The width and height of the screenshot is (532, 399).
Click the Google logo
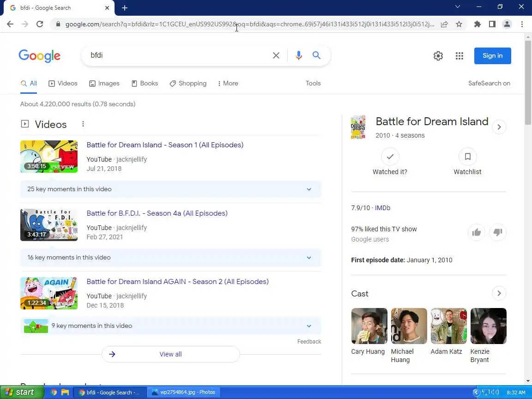(x=40, y=55)
